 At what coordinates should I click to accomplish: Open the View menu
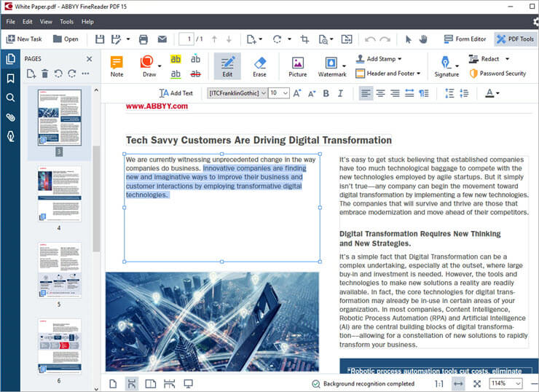pyautogui.click(x=46, y=22)
